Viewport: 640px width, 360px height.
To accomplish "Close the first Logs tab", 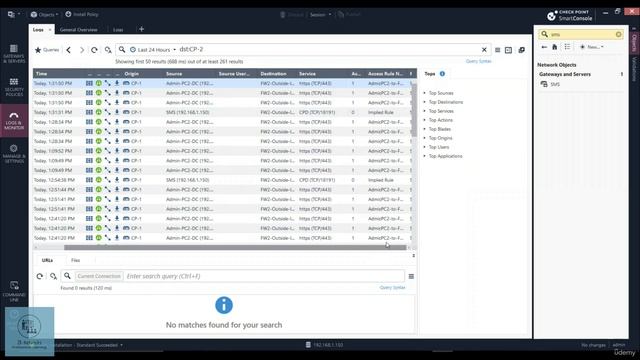I will (x=50, y=30).
